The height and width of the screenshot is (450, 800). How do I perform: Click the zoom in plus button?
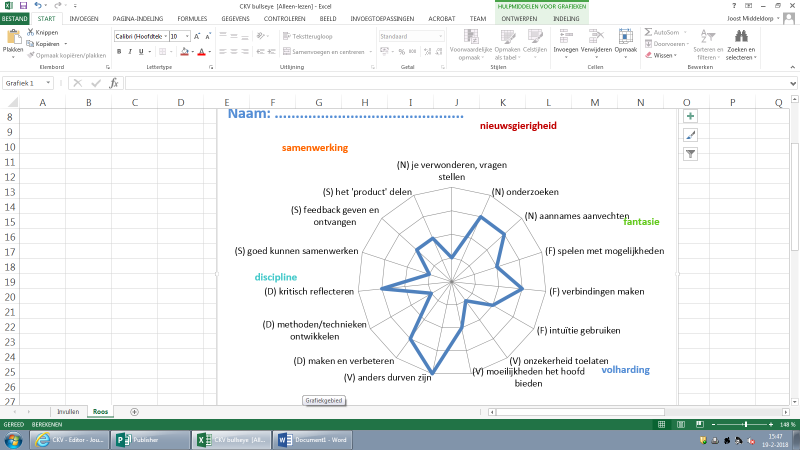(x=770, y=424)
